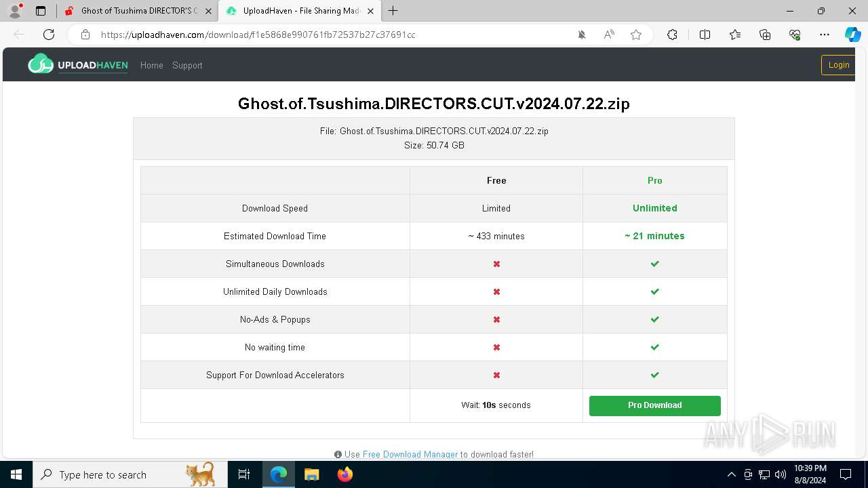Open the clock showing 10:39 PM
Screen dimensions: 868x488
810,474
